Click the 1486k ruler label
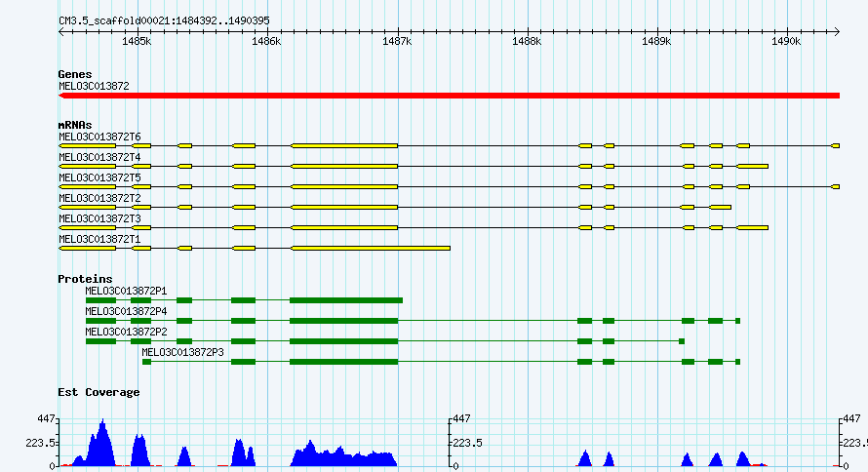The width and height of the screenshot is (868, 472). click(x=266, y=42)
